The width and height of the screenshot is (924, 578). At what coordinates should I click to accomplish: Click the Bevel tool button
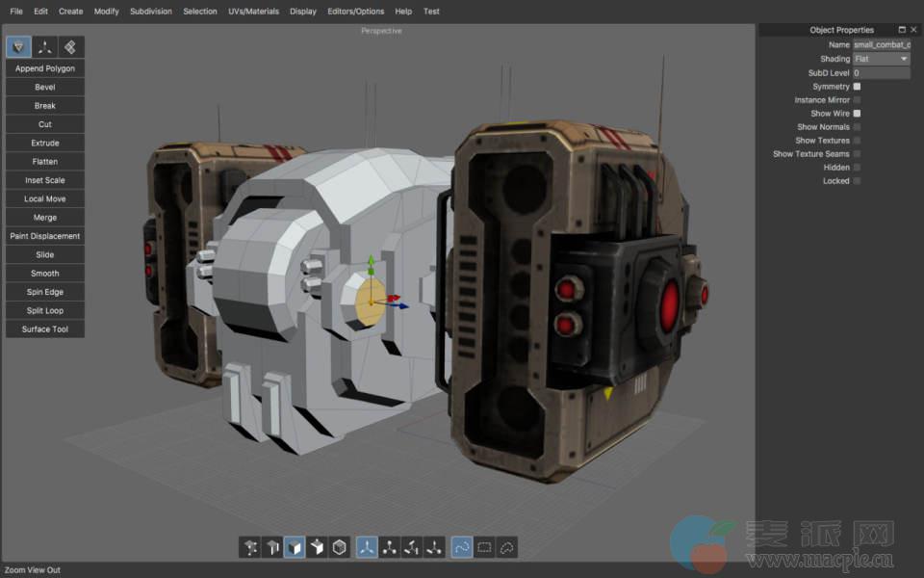click(45, 87)
